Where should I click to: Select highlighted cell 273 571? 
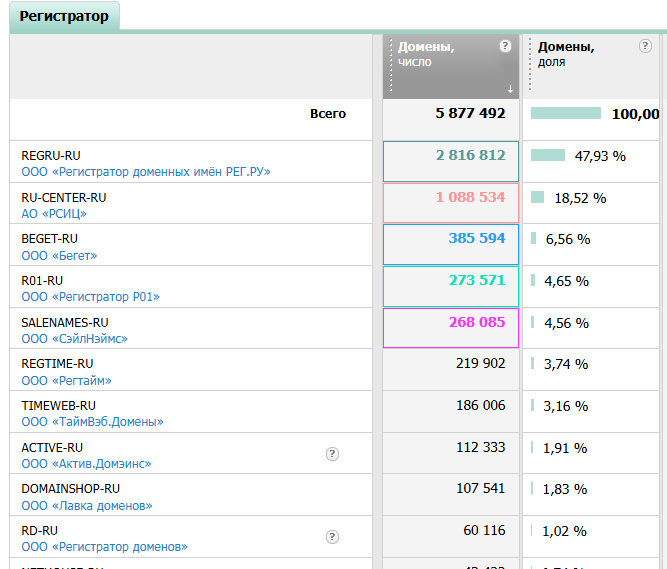(451, 286)
